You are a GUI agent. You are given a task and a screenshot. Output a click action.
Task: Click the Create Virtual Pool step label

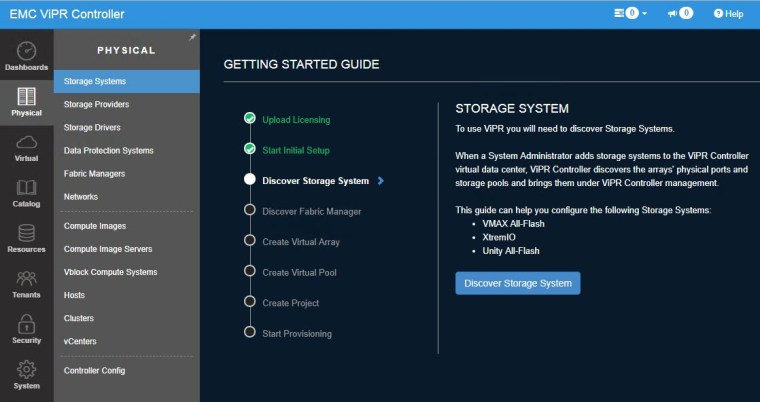tap(299, 273)
